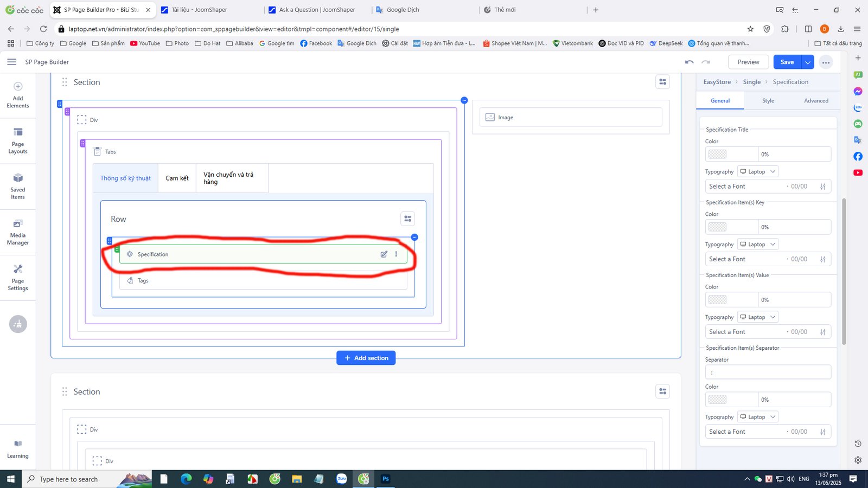Screen dimensions: 868x488
Task: Open the Media Manager
Action: 18,232
